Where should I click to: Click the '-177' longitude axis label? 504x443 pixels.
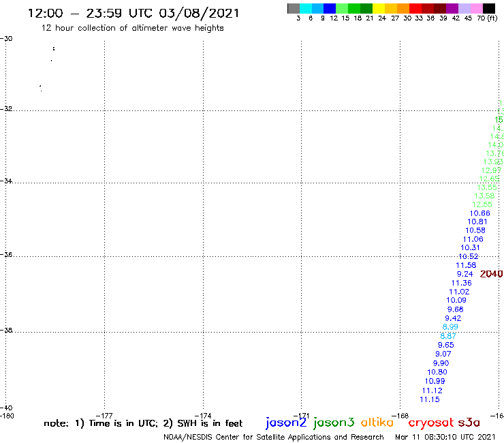click(104, 416)
